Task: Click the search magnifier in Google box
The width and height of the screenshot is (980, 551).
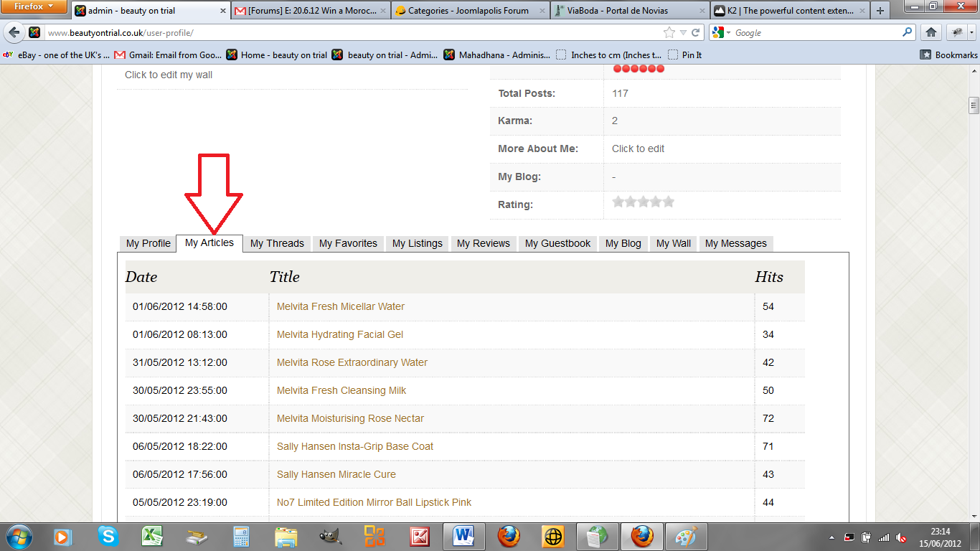Action: [x=908, y=32]
